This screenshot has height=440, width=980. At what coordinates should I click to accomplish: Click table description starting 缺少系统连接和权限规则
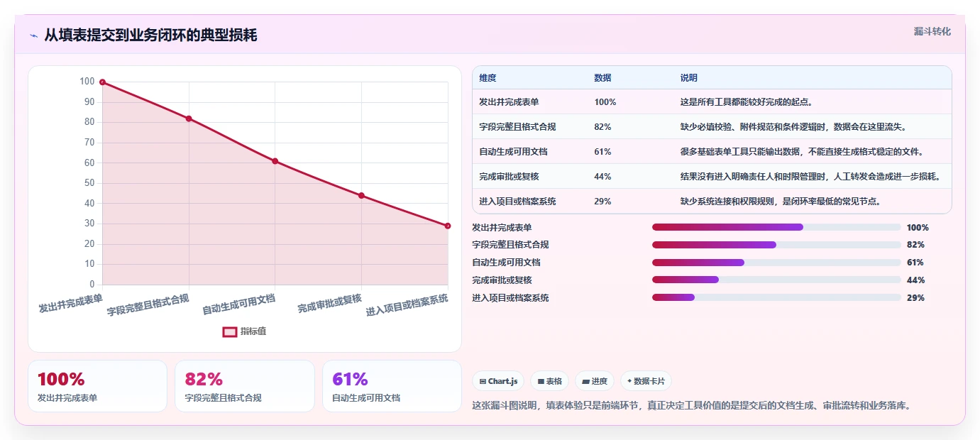[x=781, y=202]
